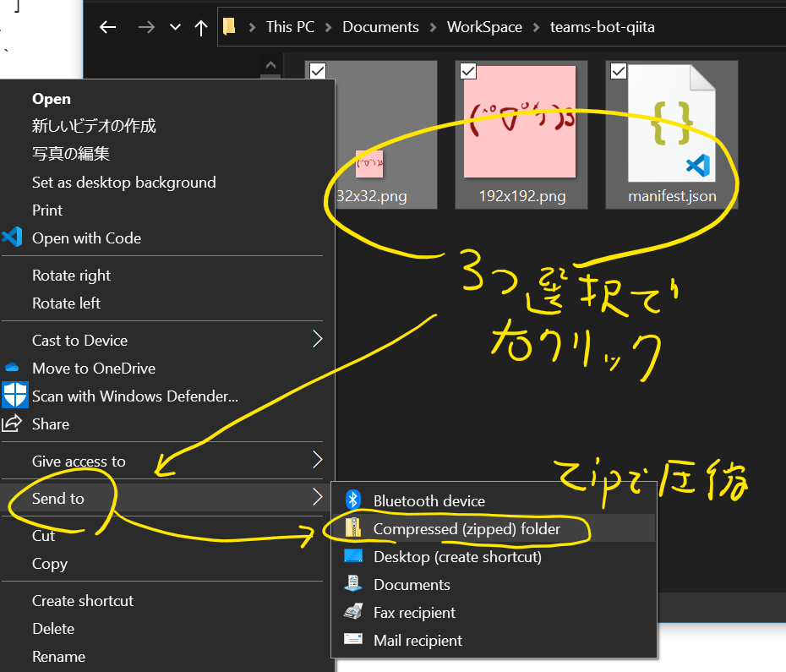The width and height of the screenshot is (786, 672).
Task: Click Mail envelope icon in submenu
Action: pyautogui.click(x=353, y=639)
